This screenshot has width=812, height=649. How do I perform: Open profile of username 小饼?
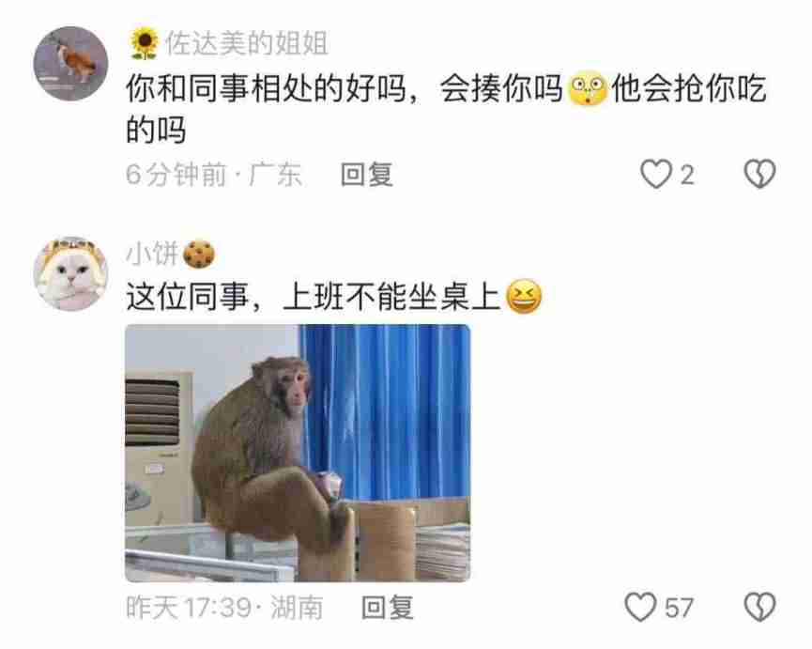tap(153, 255)
